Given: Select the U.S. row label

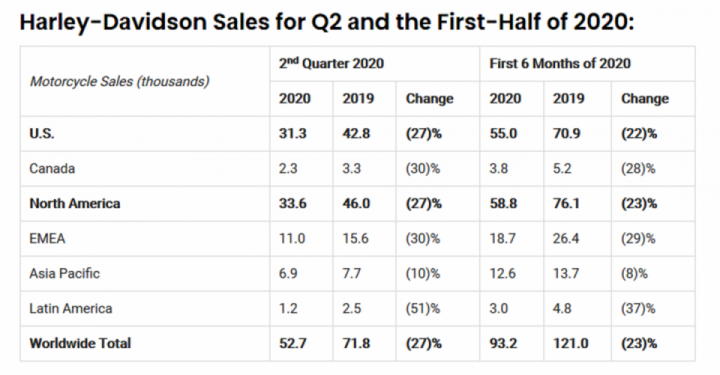Looking at the screenshot, I should point(41,134).
